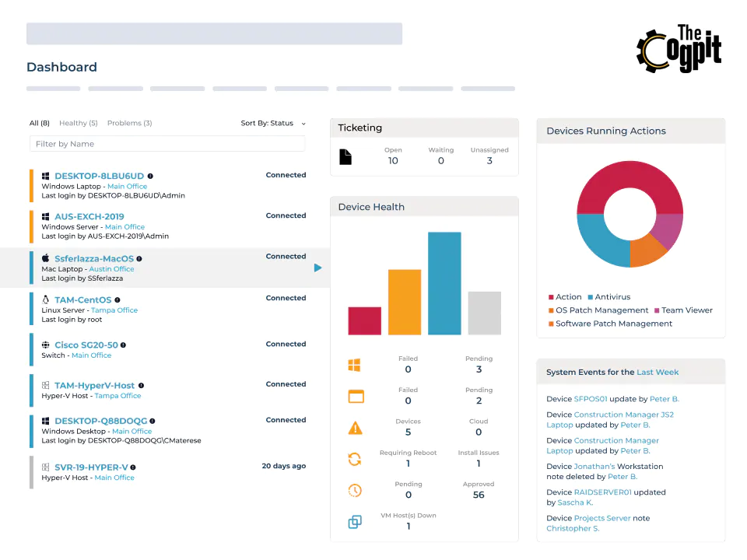
Task: Click the document icon in the Ticketing panel
Action: tap(347, 156)
